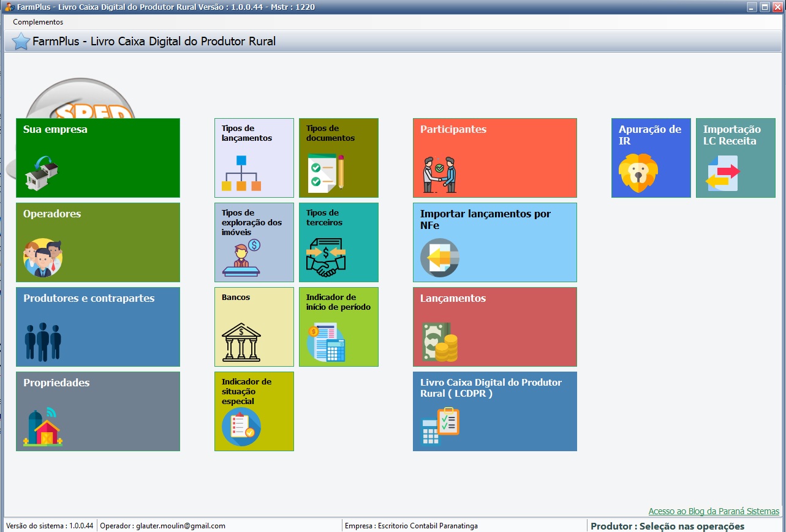
Task: Click the Participantes handshake people icon
Action: (440, 174)
